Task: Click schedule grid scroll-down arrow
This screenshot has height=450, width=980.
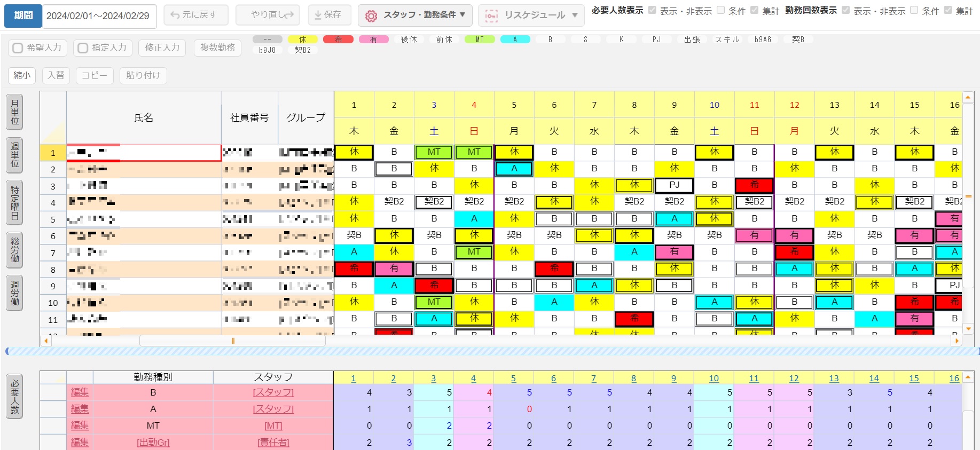Action: pyautogui.click(x=968, y=329)
